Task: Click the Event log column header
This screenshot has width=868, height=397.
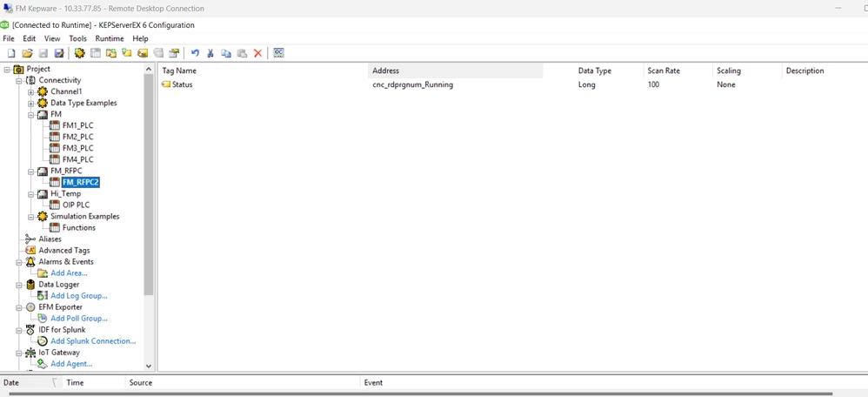Action: click(x=613, y=382)
